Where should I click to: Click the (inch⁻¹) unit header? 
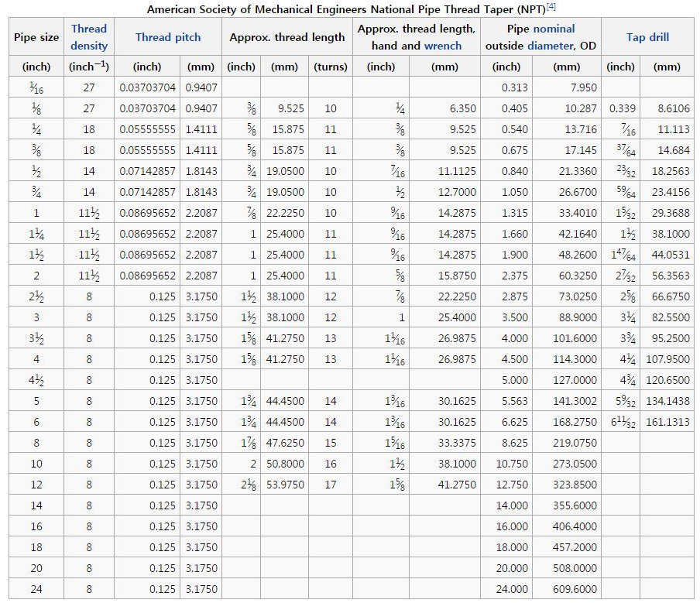(89, 67)
